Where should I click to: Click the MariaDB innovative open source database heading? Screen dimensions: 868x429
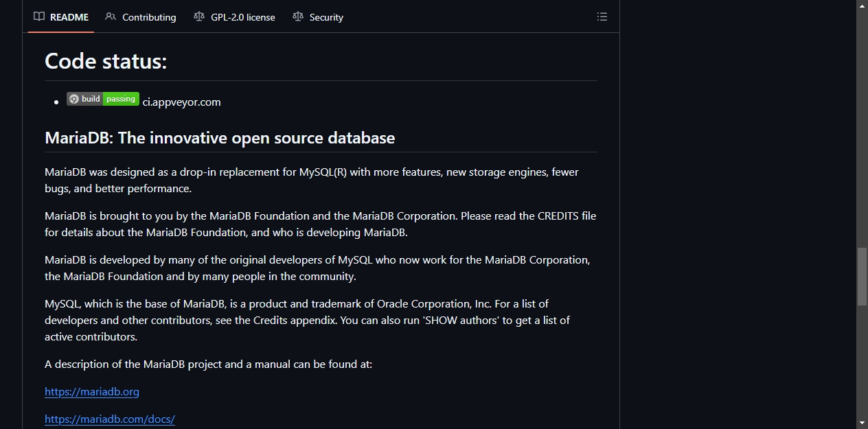(x=220, y=138)
